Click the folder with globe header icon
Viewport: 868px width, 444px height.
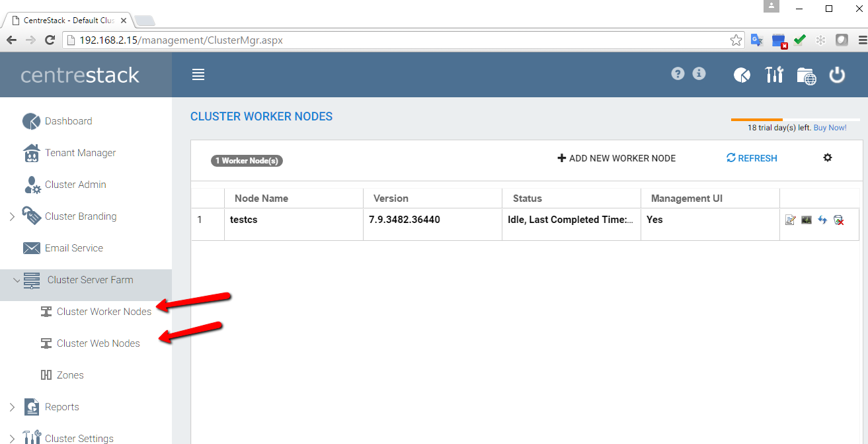pyautogui.click(x=807, y=75)
